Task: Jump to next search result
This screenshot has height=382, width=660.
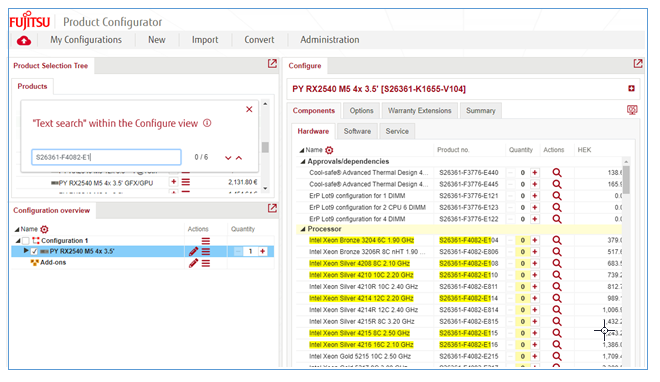Action: click(x=228, y=158)
